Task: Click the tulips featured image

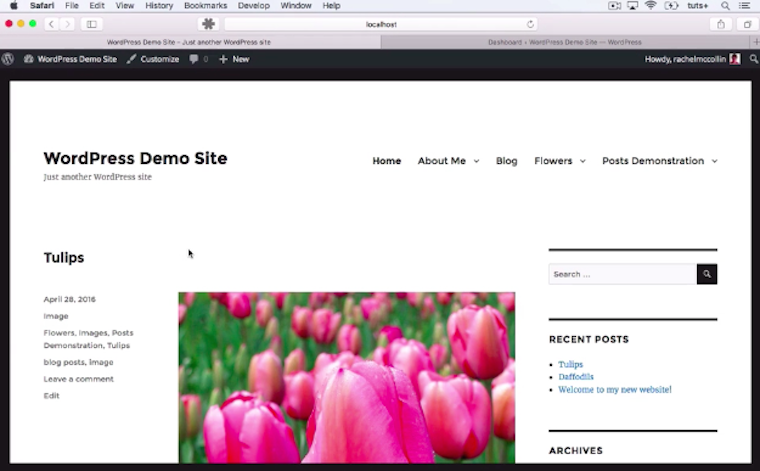Action: (x=347, y=377)
